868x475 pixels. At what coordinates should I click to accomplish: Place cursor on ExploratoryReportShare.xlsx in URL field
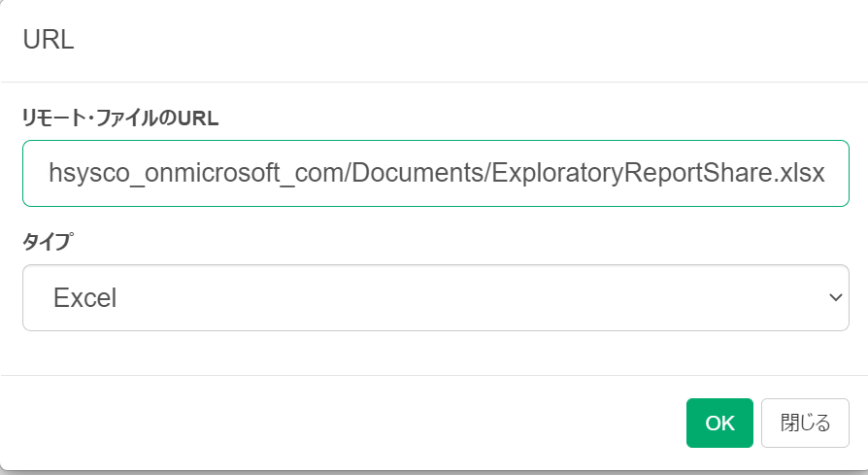point(658,173)
